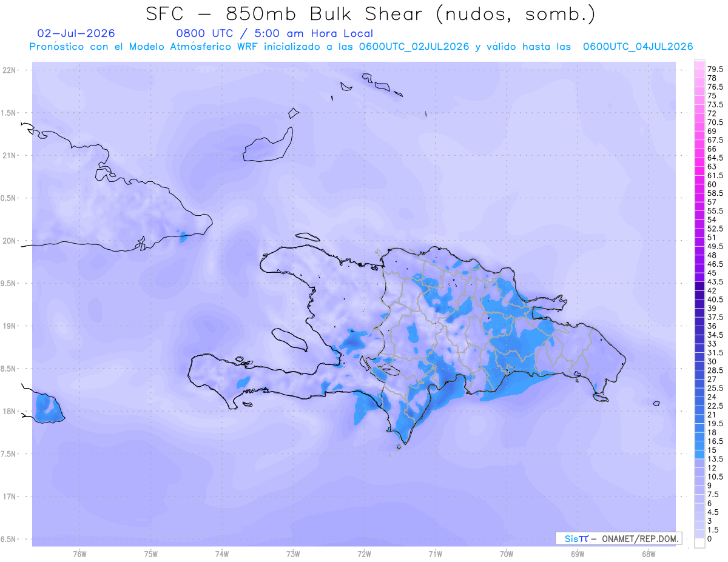Click the "70W" longitude label
The width and height of the screenshot is (728, 562).
click(507, 554)
